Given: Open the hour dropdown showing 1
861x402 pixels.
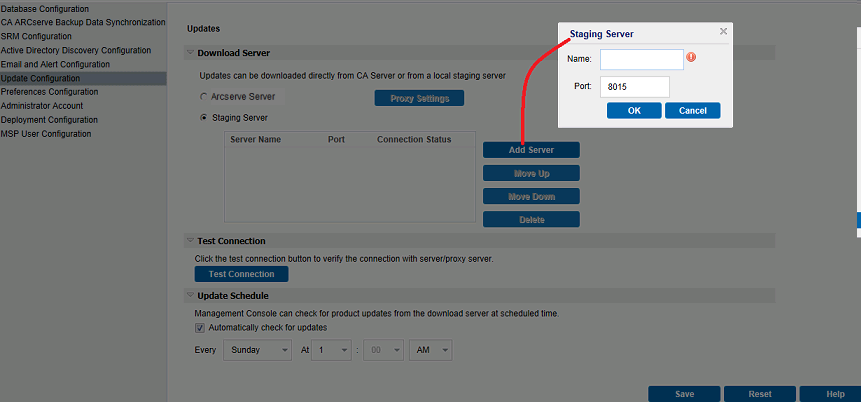Looking at the screenshot, I should [331, 350].
